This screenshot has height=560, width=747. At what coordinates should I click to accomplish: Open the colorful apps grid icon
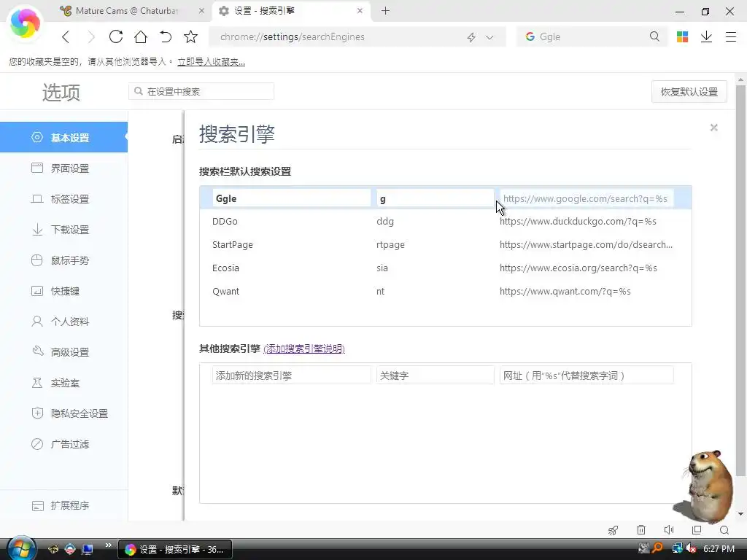click(682, 36)
